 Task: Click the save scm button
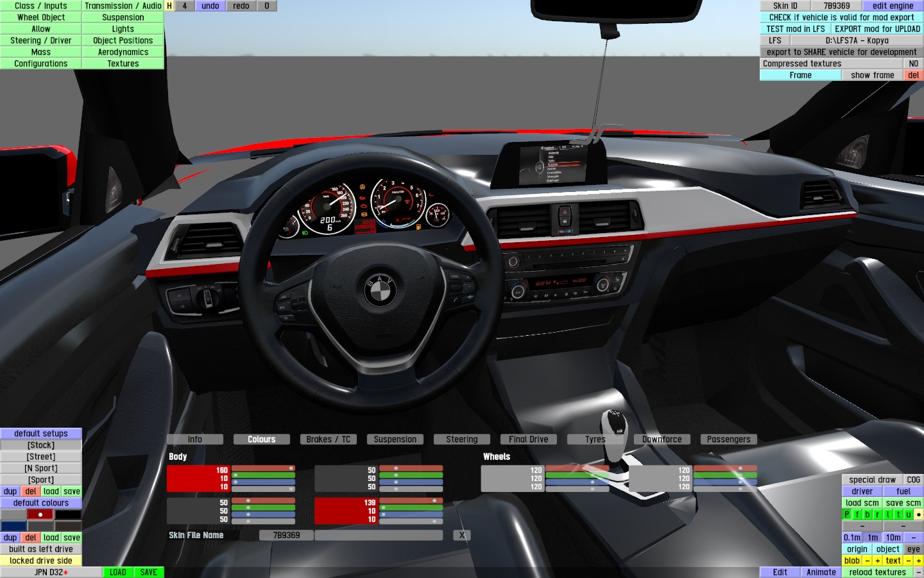[903, 503]
